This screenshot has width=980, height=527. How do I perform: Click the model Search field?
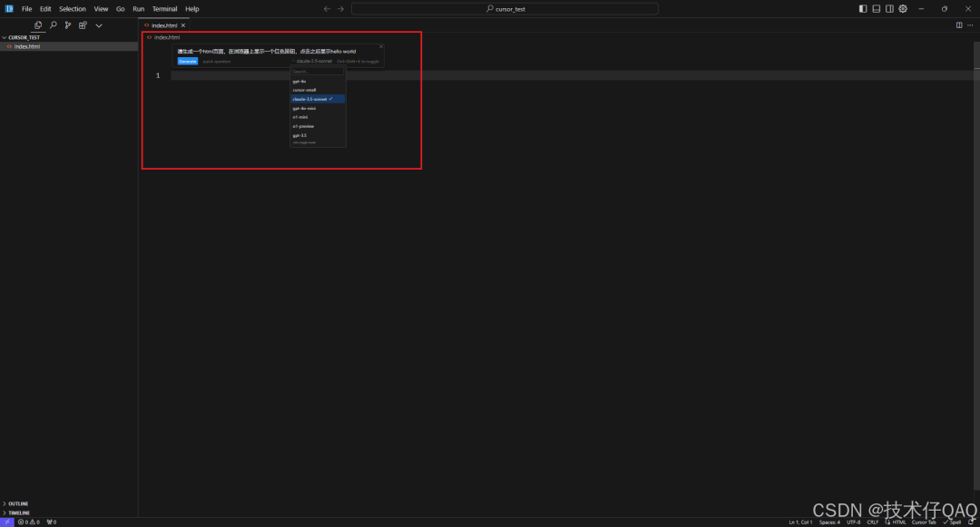[x=318, y=72]
